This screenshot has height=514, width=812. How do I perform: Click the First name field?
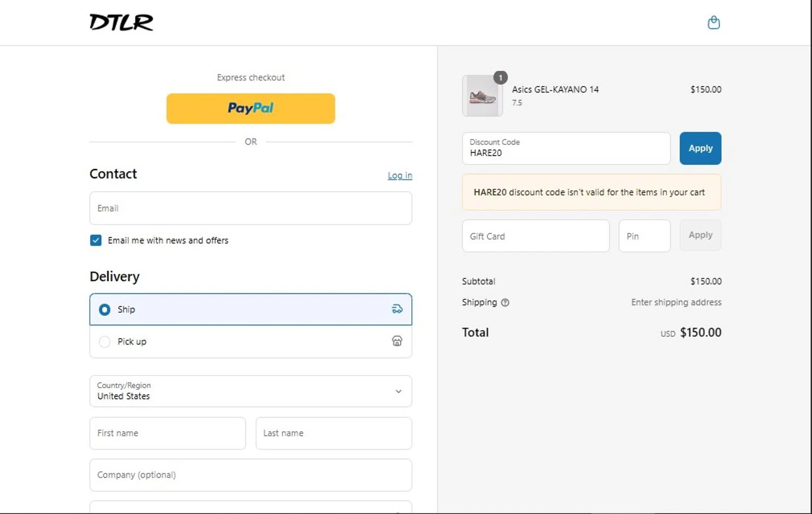click(x=168, y=433)
